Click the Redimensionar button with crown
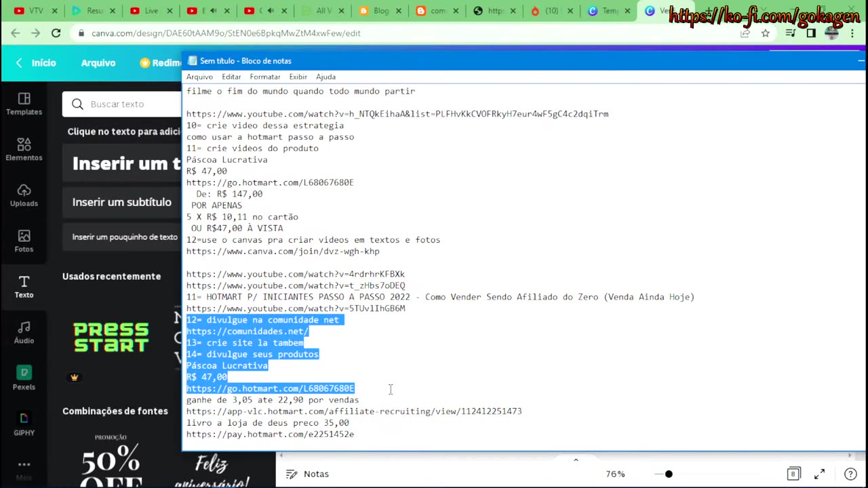 coord(160,62)
